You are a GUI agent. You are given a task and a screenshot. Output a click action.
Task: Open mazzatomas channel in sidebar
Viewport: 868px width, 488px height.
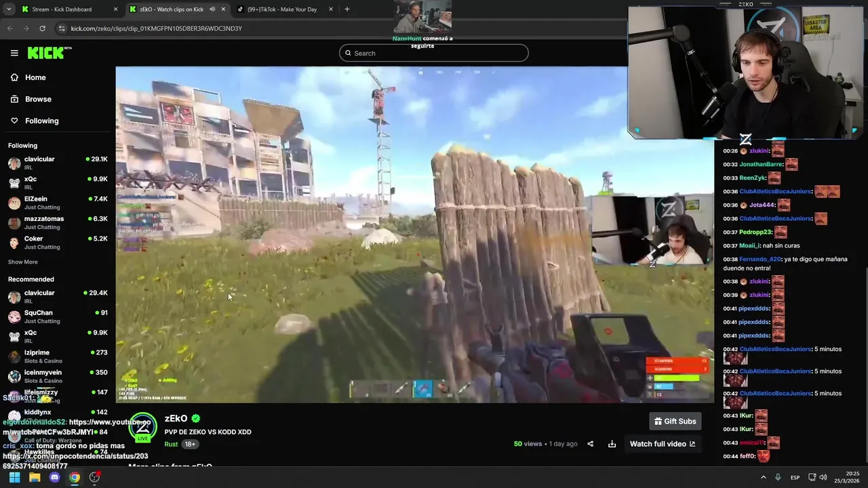58,222
